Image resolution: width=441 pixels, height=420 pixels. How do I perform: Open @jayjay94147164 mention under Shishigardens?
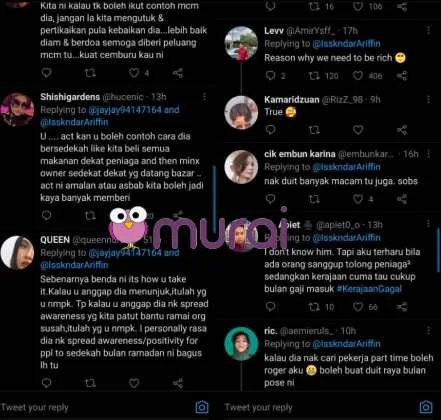125,110
